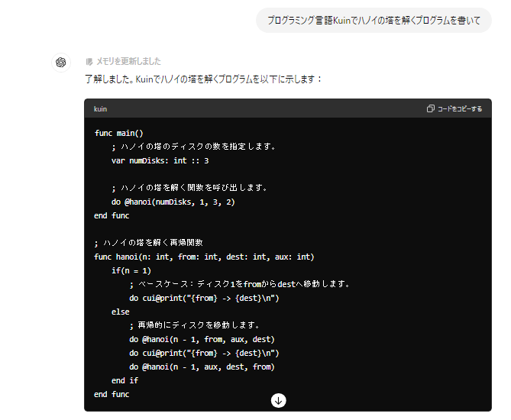Click the comment ; ハノイの塔を解く再帰関数

tap(148, 243)
